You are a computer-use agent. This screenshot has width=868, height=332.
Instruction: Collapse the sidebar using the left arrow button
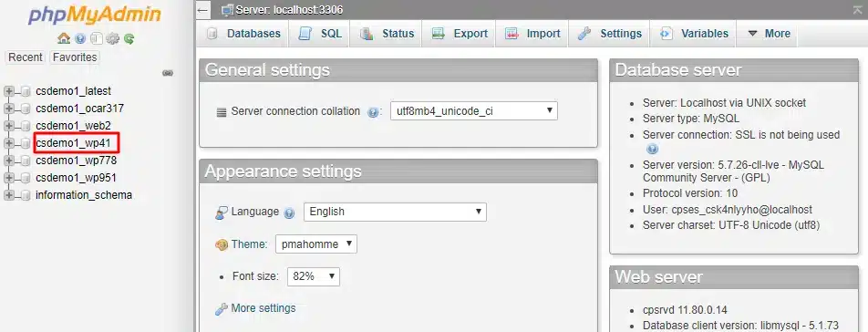coord(203,9)
